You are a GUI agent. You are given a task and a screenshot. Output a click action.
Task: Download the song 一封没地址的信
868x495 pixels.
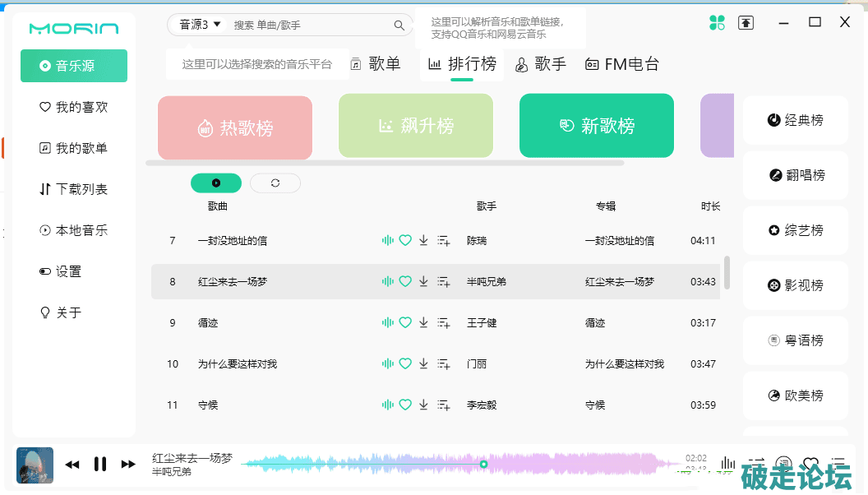pos(423,241)
